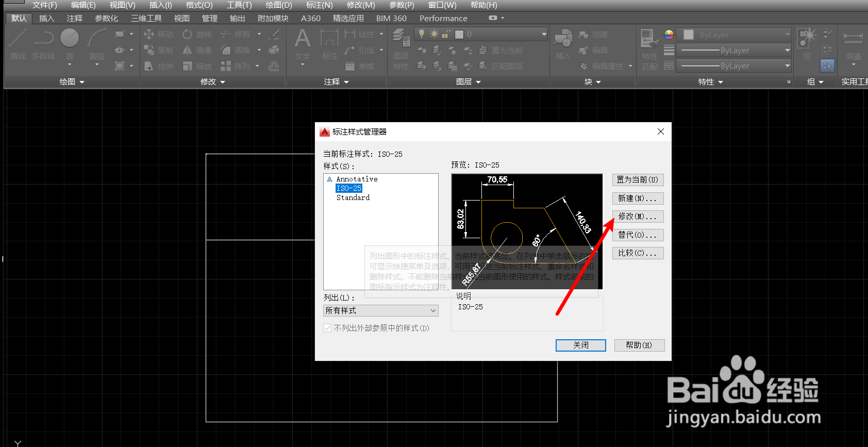The width and height of the screenshot is (868, 447).
Task: Click the Leader (引线) icon
Action: tap(350, 50)
